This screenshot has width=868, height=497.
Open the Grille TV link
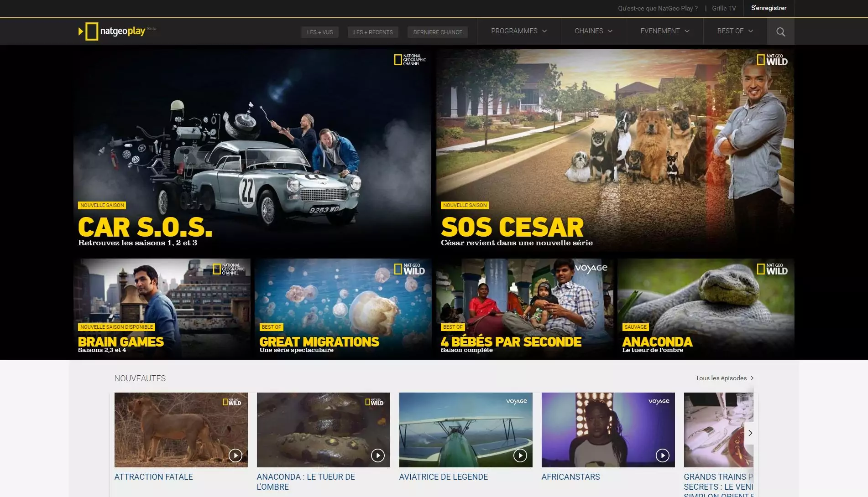pyautogui.click(x=724, y=8)
